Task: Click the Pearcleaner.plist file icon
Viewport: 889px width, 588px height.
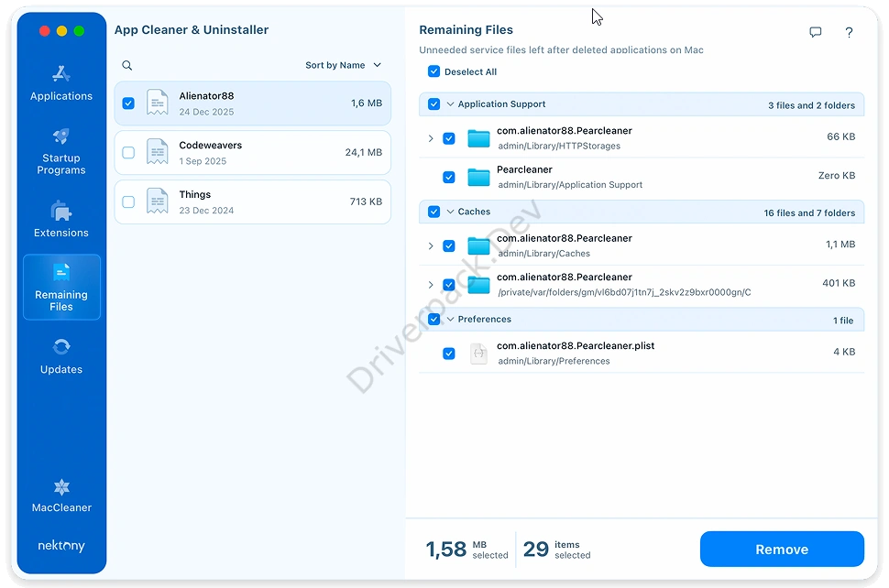Action: [479, 354]
